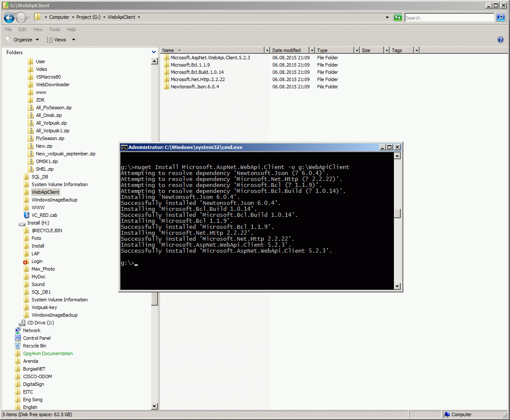The image size is (510, 420).
Task: Click cmd window scroll down arrow
Action: pos(397,286)
